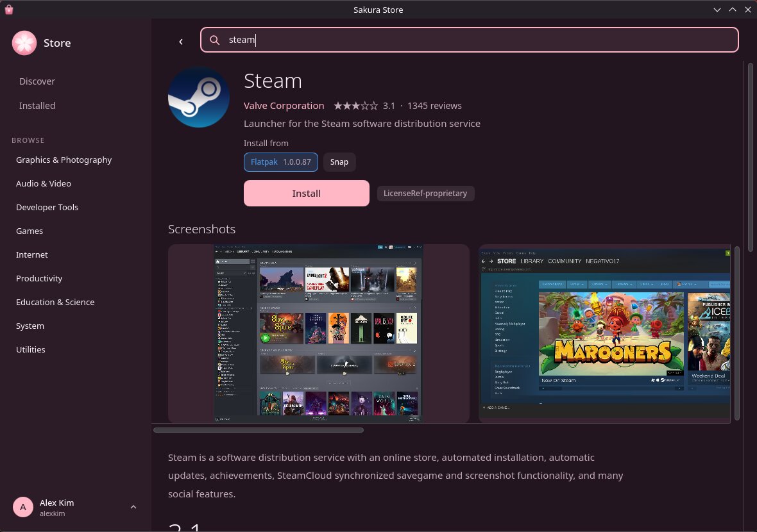Click the horizontal screenshots scrollbar

pyautogui.click(x=259, y=430)
